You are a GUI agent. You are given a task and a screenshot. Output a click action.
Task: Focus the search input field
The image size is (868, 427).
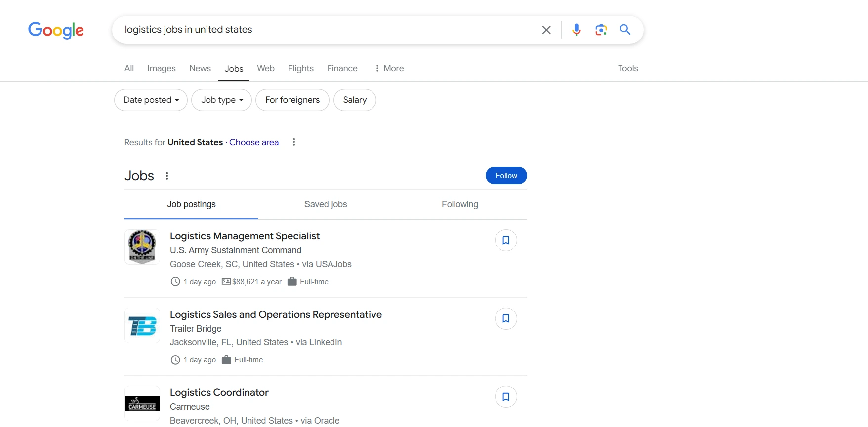(326, 30)
